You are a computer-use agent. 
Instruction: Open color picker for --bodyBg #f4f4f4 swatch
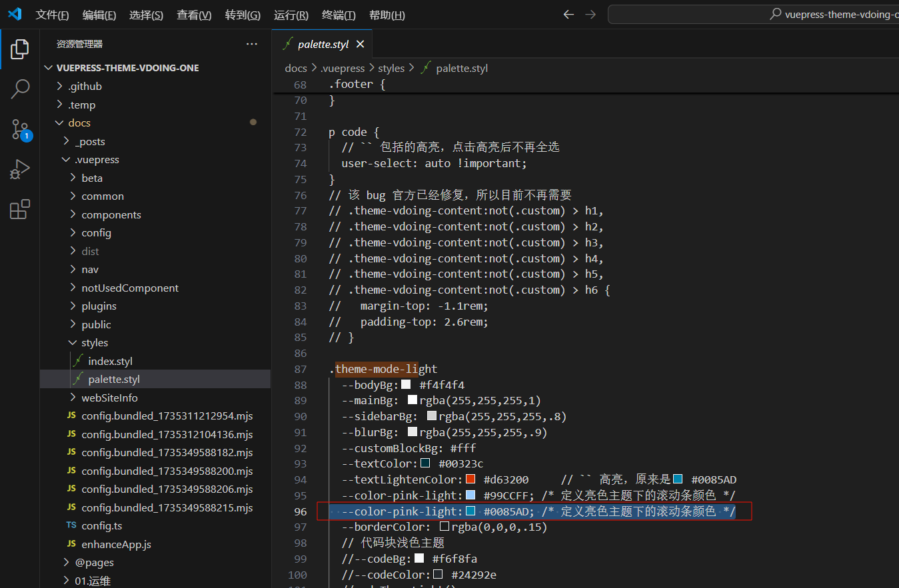pyautogui.click(x=406, y=384)
